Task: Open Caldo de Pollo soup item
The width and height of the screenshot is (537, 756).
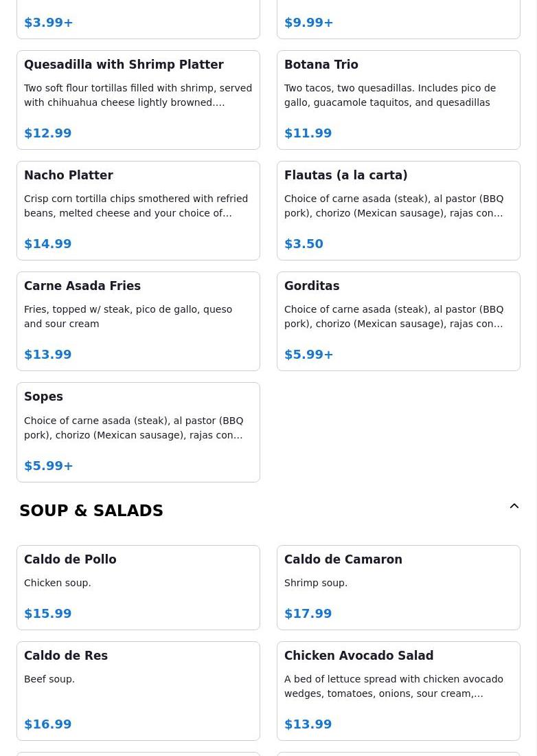Action: [x=138, y=587]
